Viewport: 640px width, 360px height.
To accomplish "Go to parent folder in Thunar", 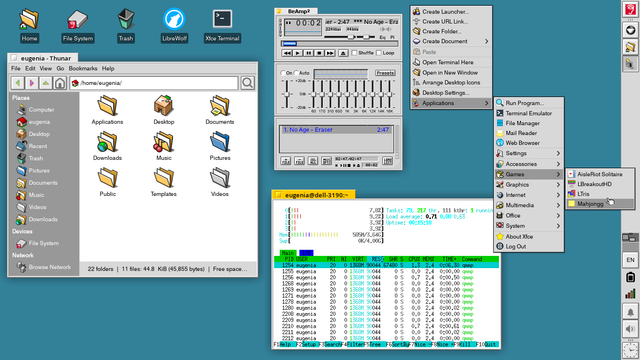I will (x=46, y=83).
